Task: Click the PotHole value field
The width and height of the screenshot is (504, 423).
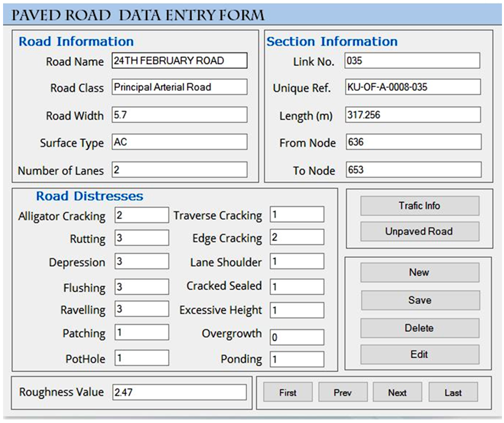Action: pos(141,358)
